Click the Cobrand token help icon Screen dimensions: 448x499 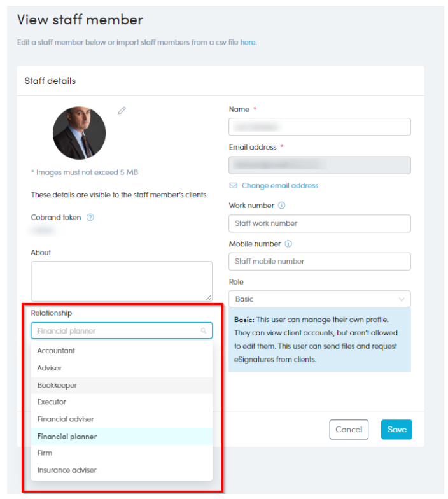coord(90,218)
